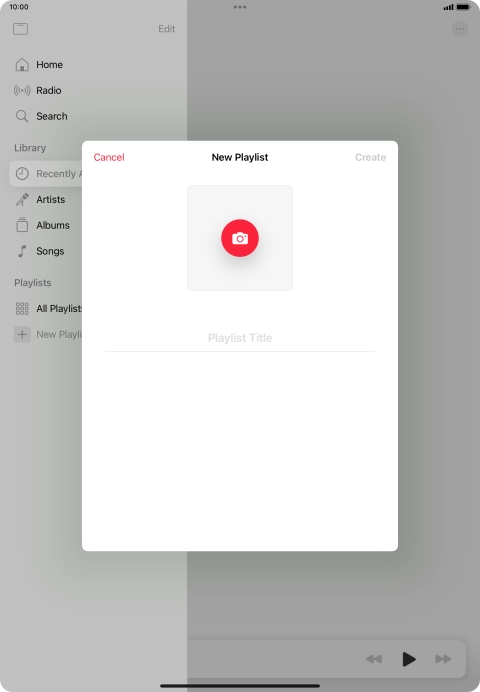Screen dimensions: 480x692
Task: Open the more options ellipsis button
Action: pos(460,29)
